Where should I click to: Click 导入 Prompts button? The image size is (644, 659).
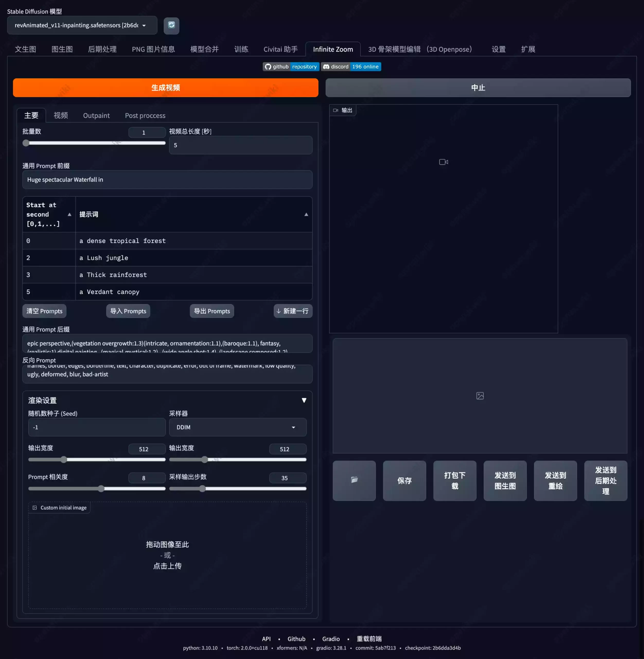(128, 311)
